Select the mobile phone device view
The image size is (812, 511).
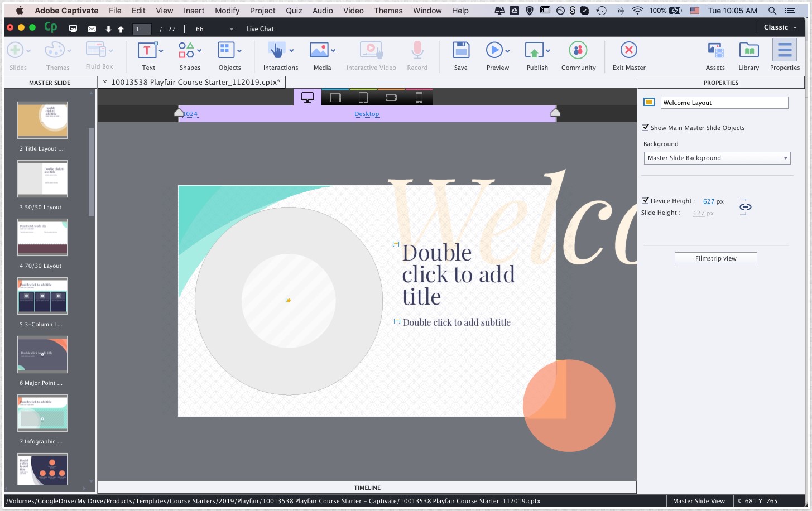[x=419, y=98]
